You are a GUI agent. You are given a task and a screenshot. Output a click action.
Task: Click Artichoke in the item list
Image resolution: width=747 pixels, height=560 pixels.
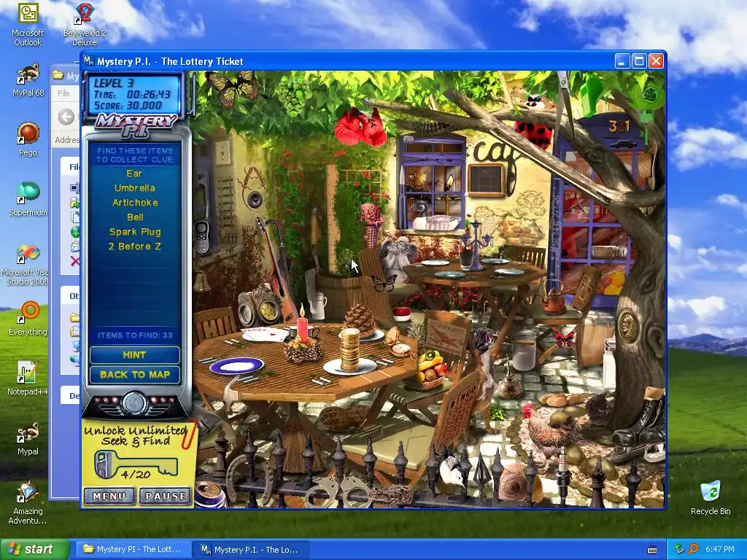[135, 203]
